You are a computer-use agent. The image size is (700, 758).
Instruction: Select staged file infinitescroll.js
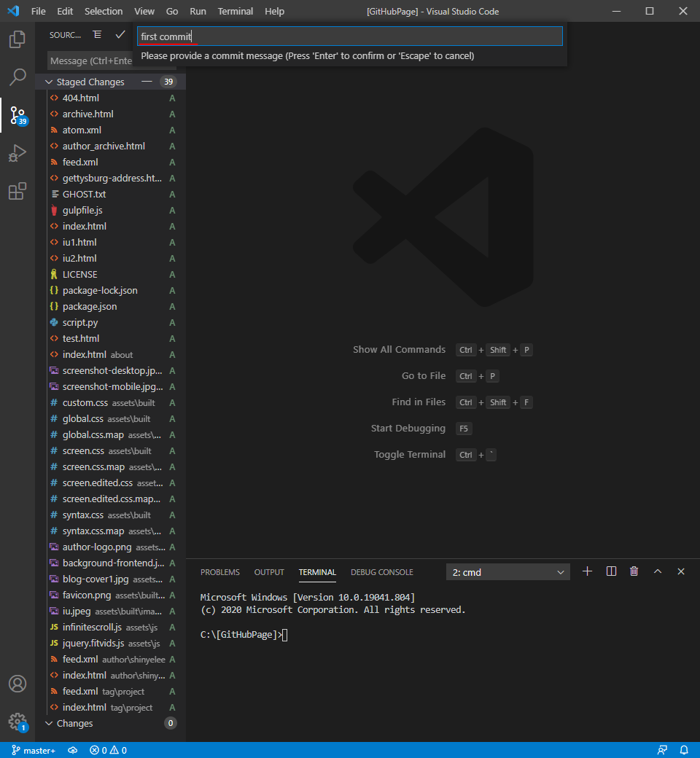[x=92, y=627]
